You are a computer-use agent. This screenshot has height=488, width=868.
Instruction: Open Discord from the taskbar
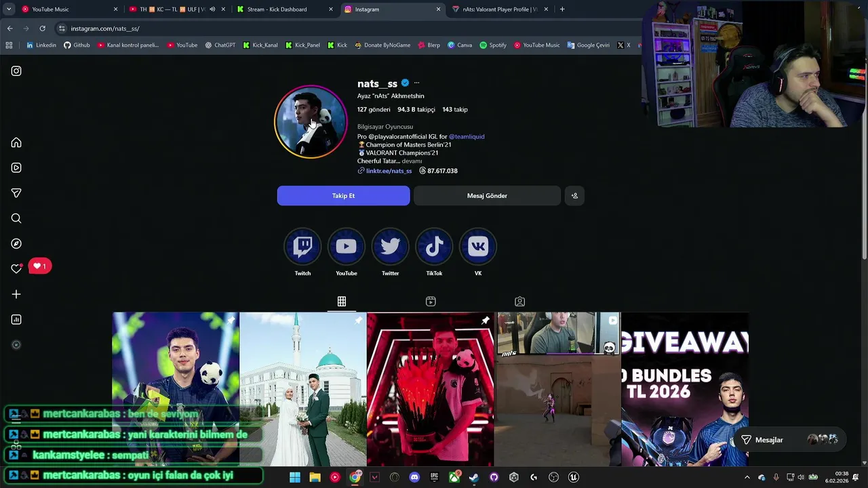(x=414, y=477)
